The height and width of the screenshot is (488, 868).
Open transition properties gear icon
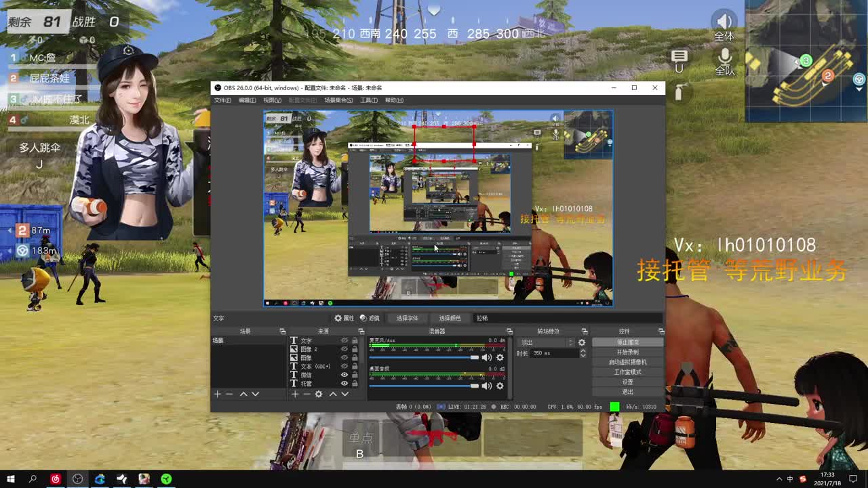pos(582,343)
